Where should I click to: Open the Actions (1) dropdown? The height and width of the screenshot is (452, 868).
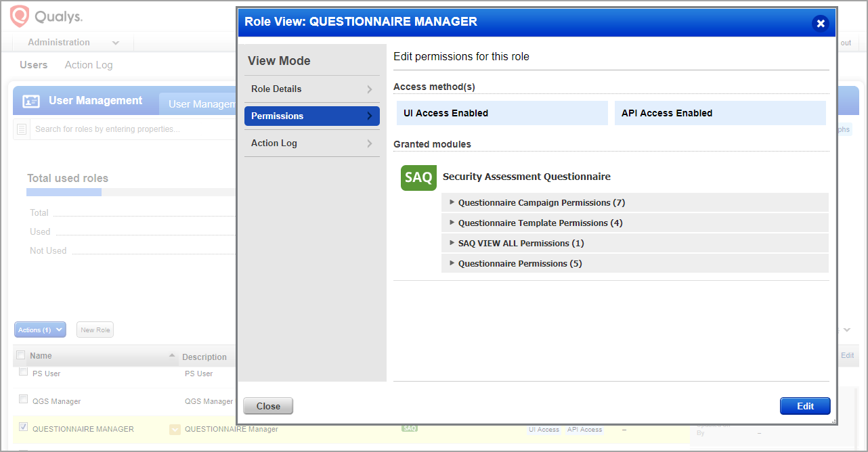(x=40, y=330)
